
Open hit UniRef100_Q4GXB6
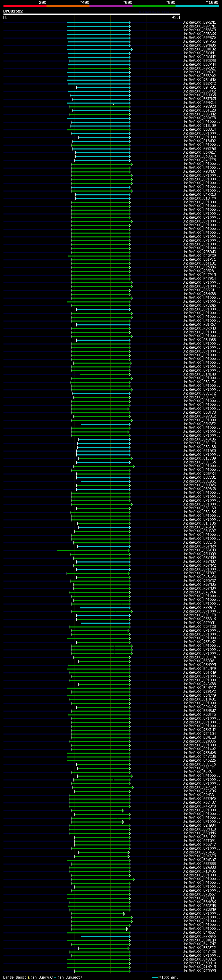(199, 439)
